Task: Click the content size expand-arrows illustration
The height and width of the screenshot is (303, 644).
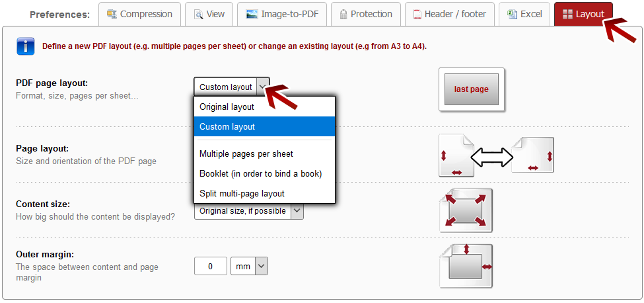Action: click(x=466, y=210)
